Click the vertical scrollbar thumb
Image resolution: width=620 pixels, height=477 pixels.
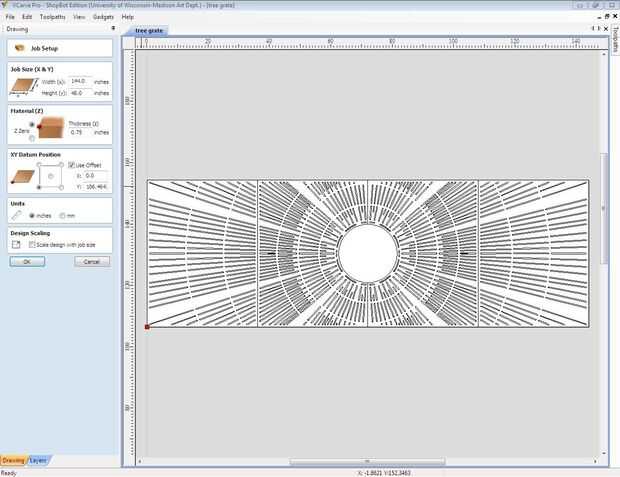click(x=604, y=208)
